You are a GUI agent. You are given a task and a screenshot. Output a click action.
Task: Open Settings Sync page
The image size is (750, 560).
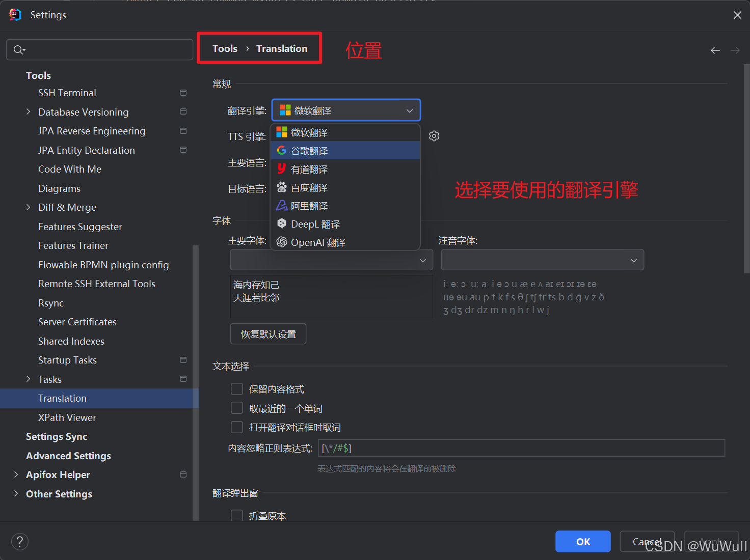point(57,436)
